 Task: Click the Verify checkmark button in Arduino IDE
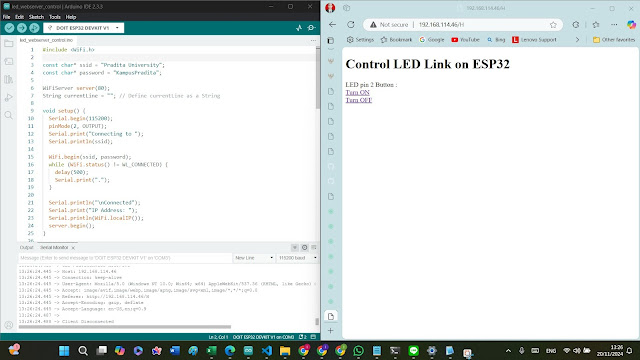(9, 28)
